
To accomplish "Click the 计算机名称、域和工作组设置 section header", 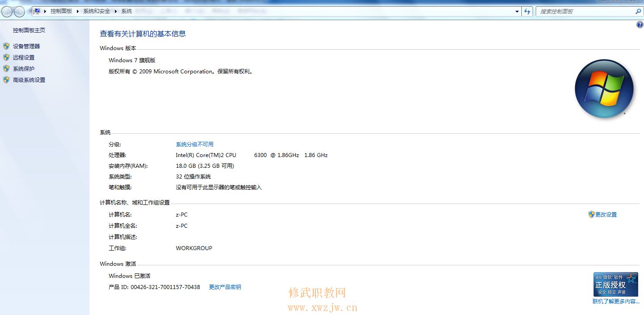I will point(135,203).
